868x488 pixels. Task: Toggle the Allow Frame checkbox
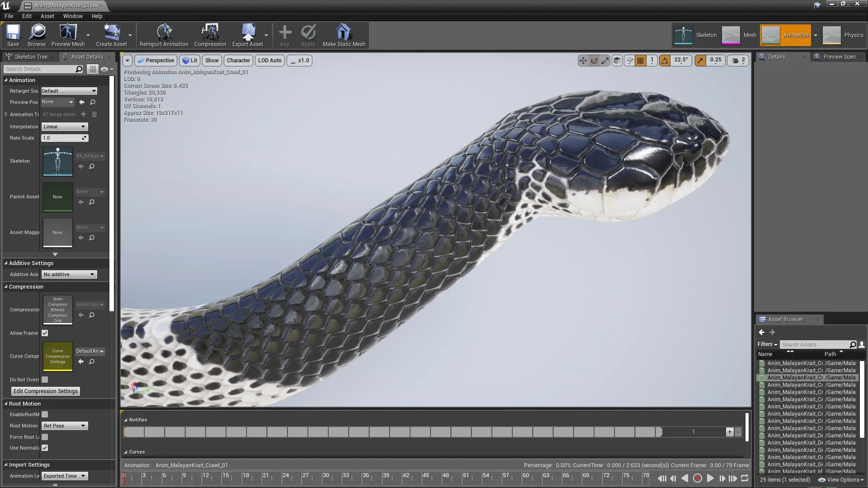pyautogui.click(x=45, y=333)
